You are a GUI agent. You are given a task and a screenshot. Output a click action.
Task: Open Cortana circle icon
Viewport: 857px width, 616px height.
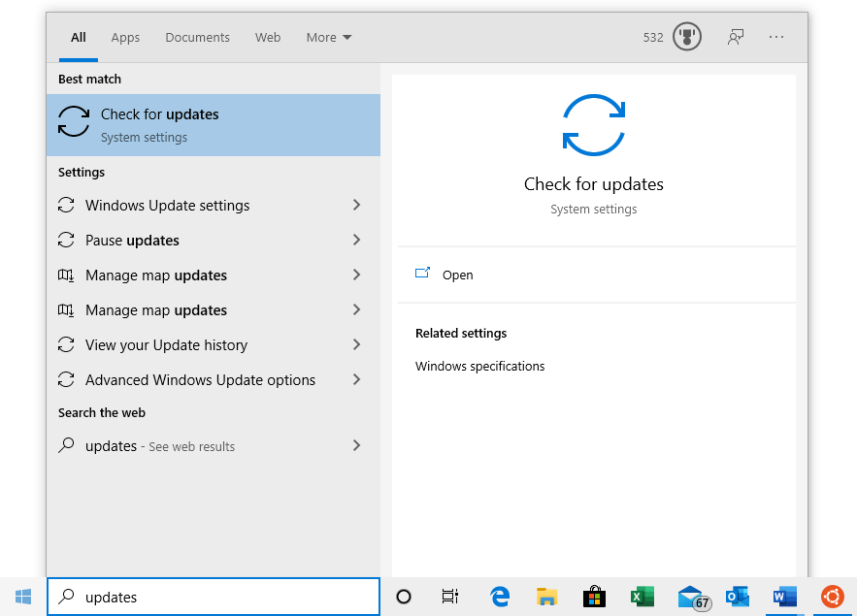[404, 597]
